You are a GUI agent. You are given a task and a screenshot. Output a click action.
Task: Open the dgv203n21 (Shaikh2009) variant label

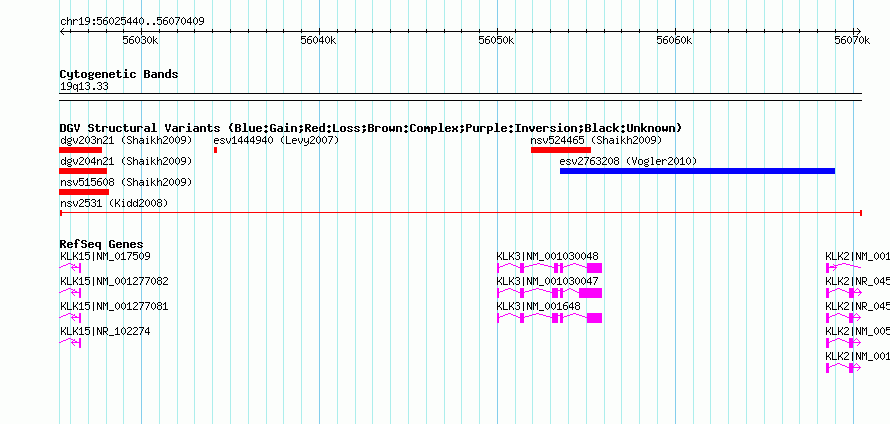coord(126,140)
